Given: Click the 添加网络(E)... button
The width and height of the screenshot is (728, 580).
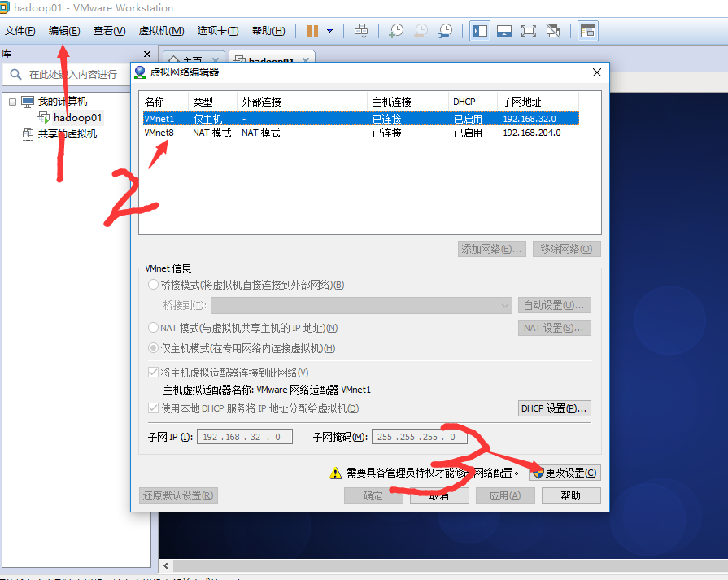Looking at the screenshot, I should coord(491,249).
